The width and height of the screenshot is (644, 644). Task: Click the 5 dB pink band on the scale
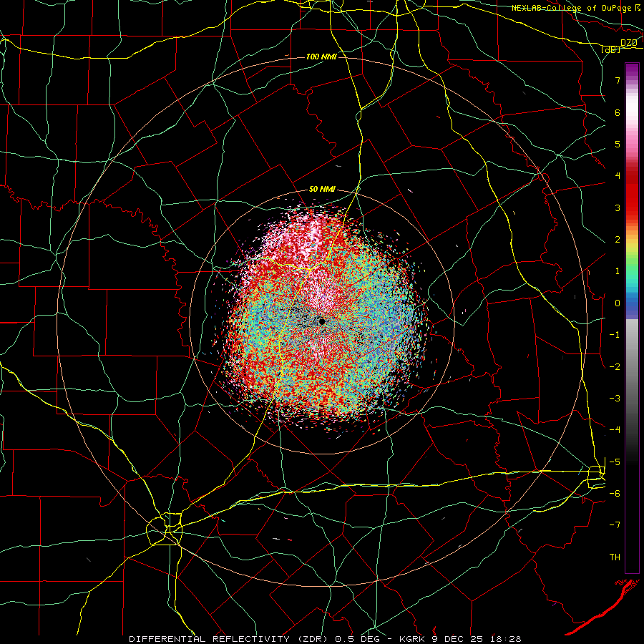tap(632, 144)
